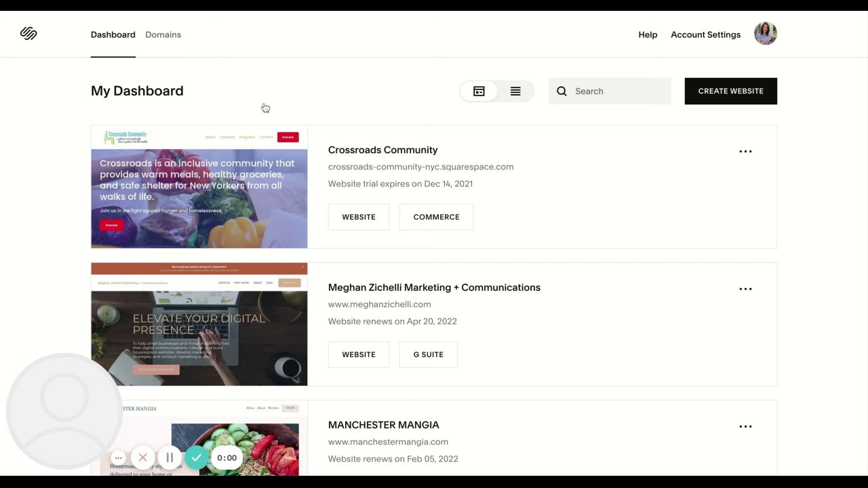Open Crossroads Community site thumbnail
The image size is (868, 488).
pyautogui.click(x=199, y=187)
